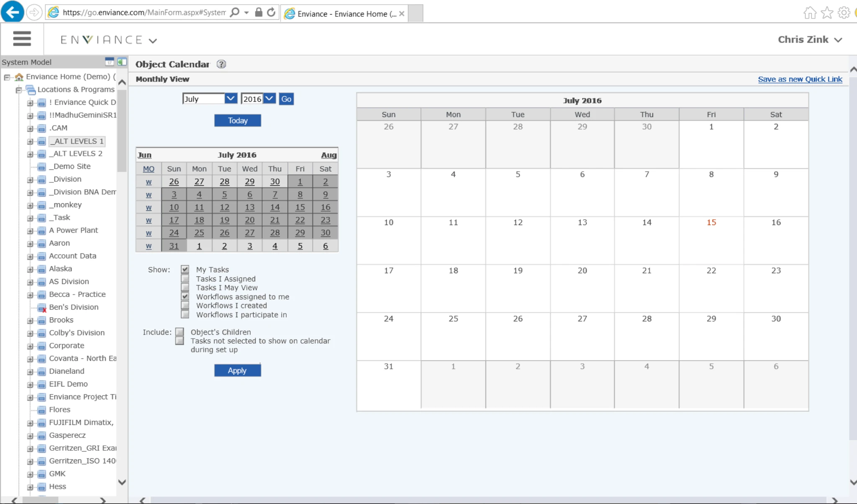This screenshot has width=857, height=504.
Task: Click the address bar security lock icon
Action: tap(259, 12)
